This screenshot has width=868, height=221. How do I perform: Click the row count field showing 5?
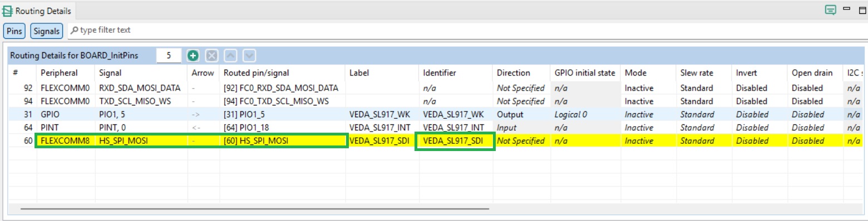[x=169, y=56]
